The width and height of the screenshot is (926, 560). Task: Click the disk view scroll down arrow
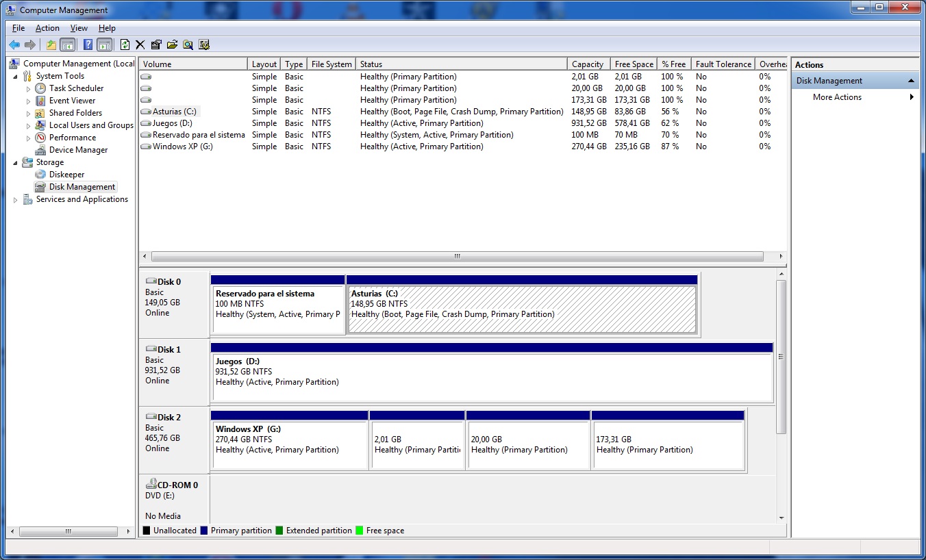click(x=781, y=518)
